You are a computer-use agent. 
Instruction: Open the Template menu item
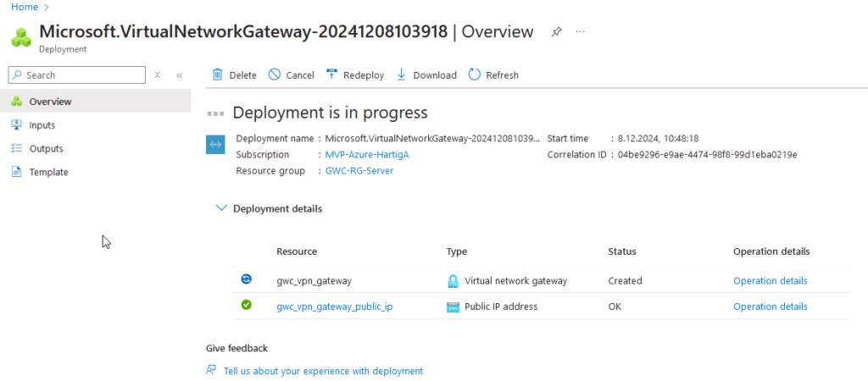95,172
